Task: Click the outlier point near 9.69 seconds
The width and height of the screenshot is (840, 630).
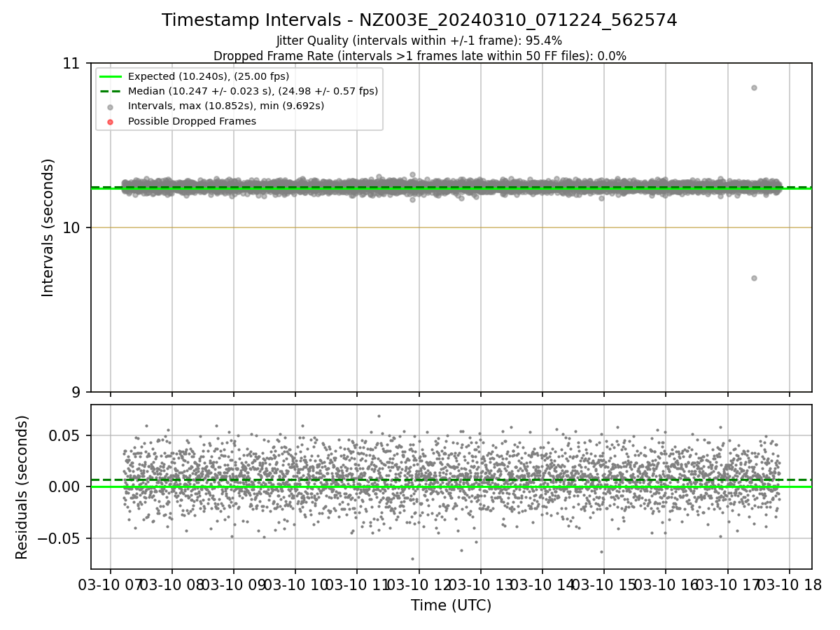Action: (754, 278)
